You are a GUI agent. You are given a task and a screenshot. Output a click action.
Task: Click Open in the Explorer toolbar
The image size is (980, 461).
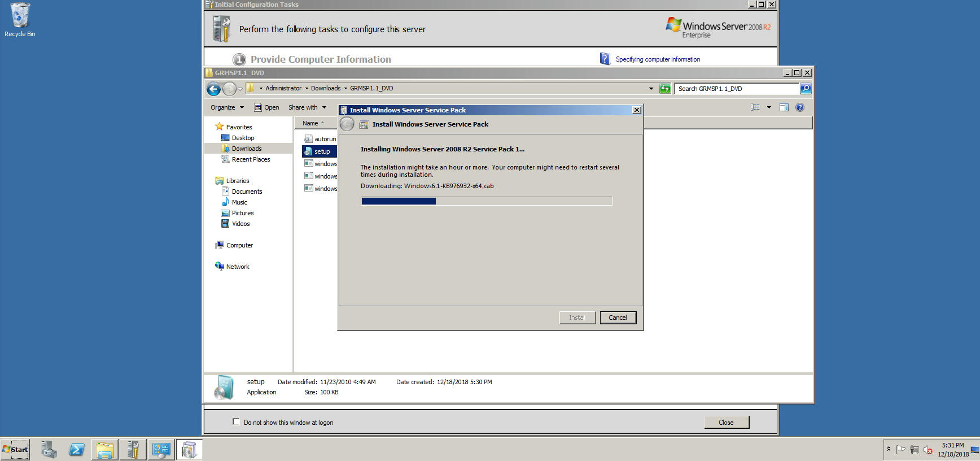tap(266, 107)
